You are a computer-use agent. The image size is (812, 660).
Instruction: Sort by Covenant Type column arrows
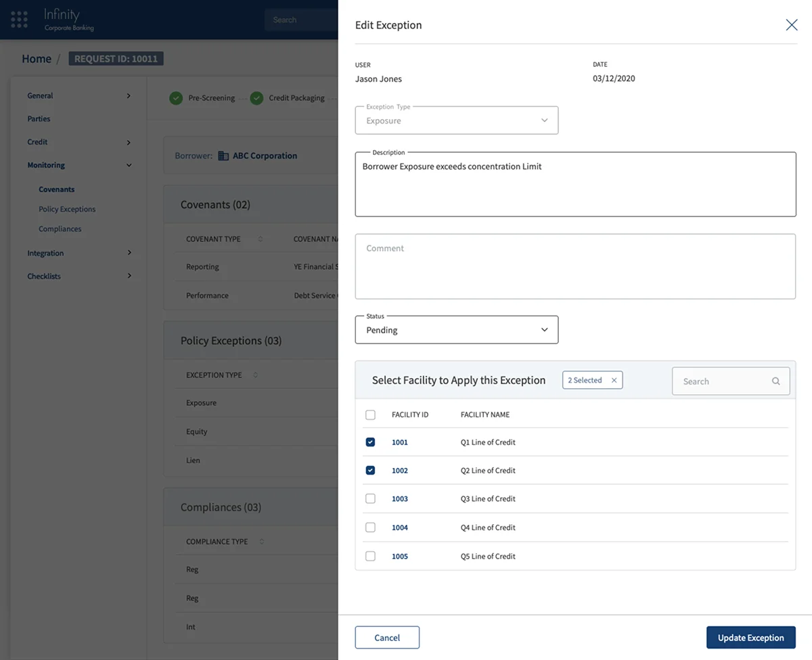coord(261,239)
